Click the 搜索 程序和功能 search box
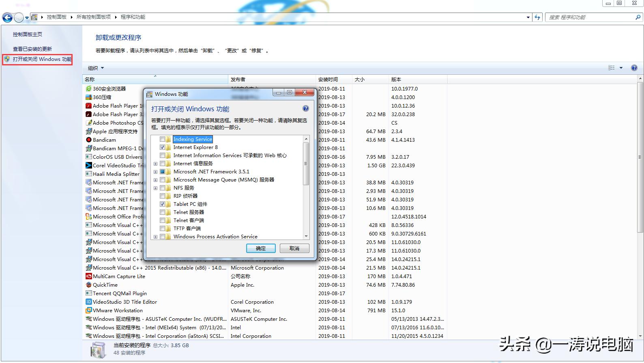 click(590, 17)
